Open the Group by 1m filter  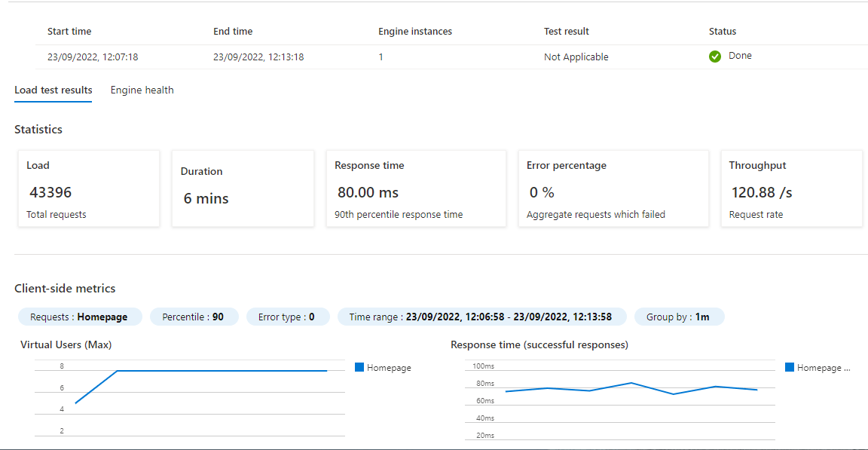click(679, 317)
